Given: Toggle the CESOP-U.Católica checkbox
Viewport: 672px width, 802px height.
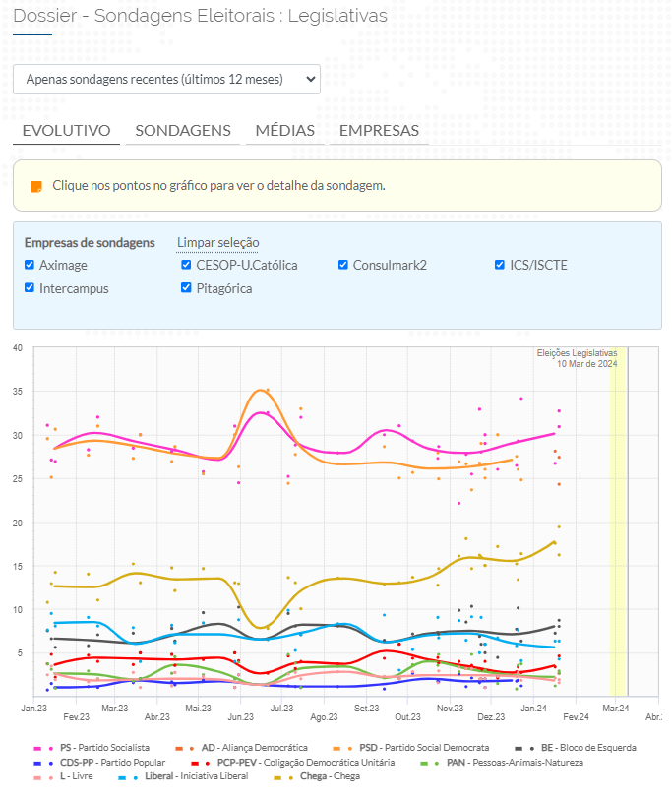Looking at the screenshot, I should [x=187, y=265].
